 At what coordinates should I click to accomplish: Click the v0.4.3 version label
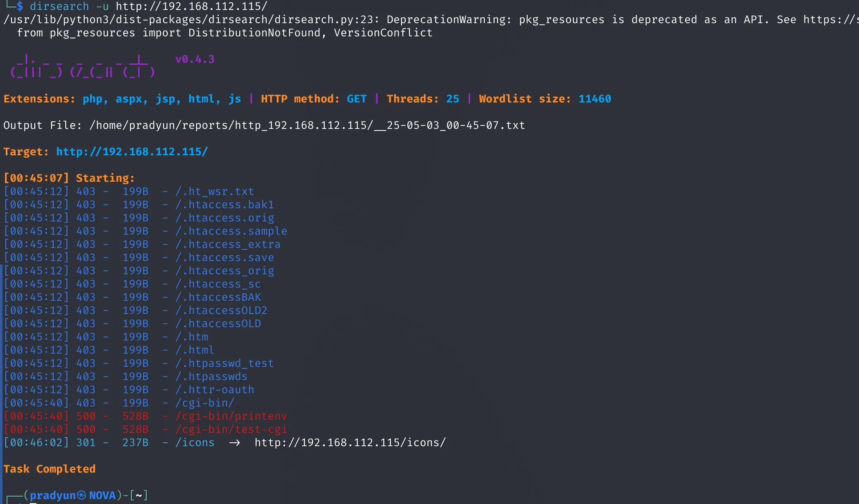pyautogui.click(x=195, y=59)
